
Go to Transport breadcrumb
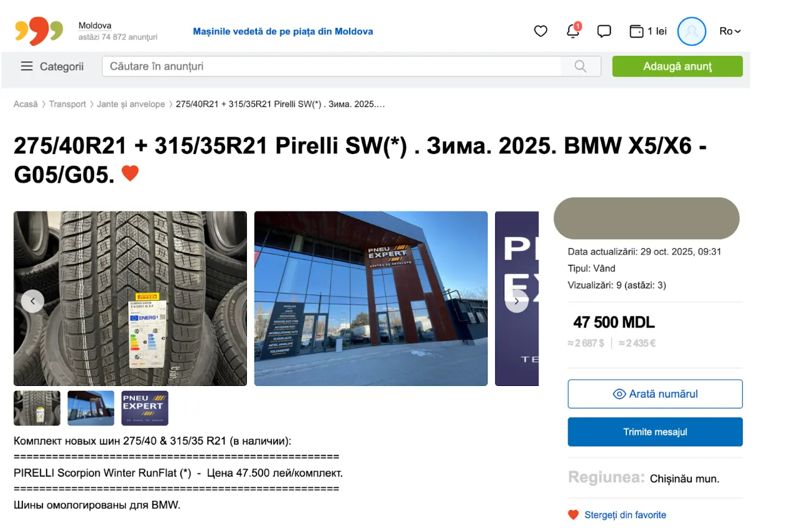coord(68,104)
